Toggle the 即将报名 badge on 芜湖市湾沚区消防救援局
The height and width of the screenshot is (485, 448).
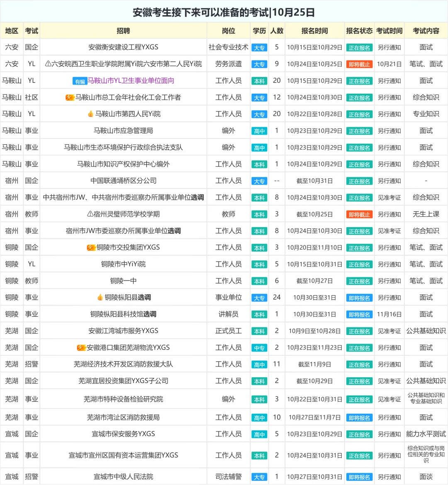pos(359,417)
